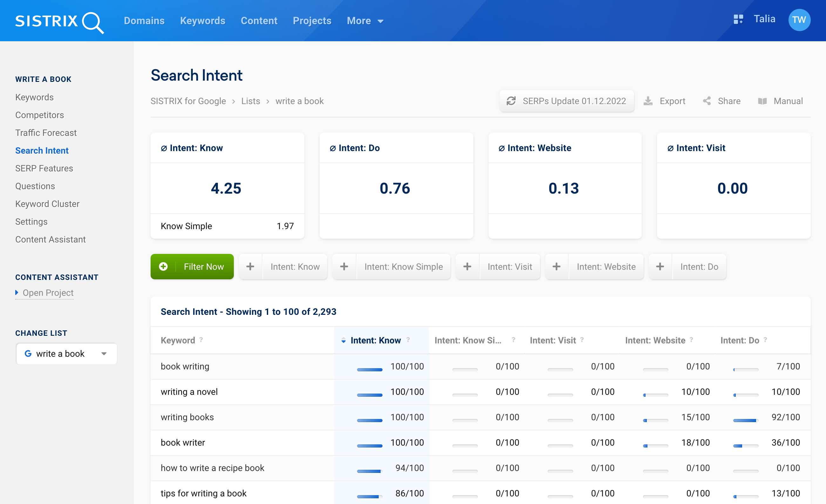Click Intent: Do bar for writing books

click(746, 420)
